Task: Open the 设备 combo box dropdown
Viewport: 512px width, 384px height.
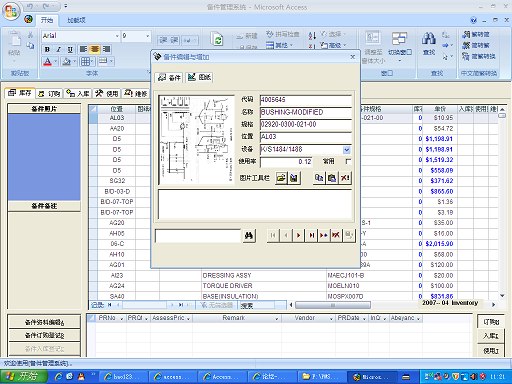Action: click(347, 150)
